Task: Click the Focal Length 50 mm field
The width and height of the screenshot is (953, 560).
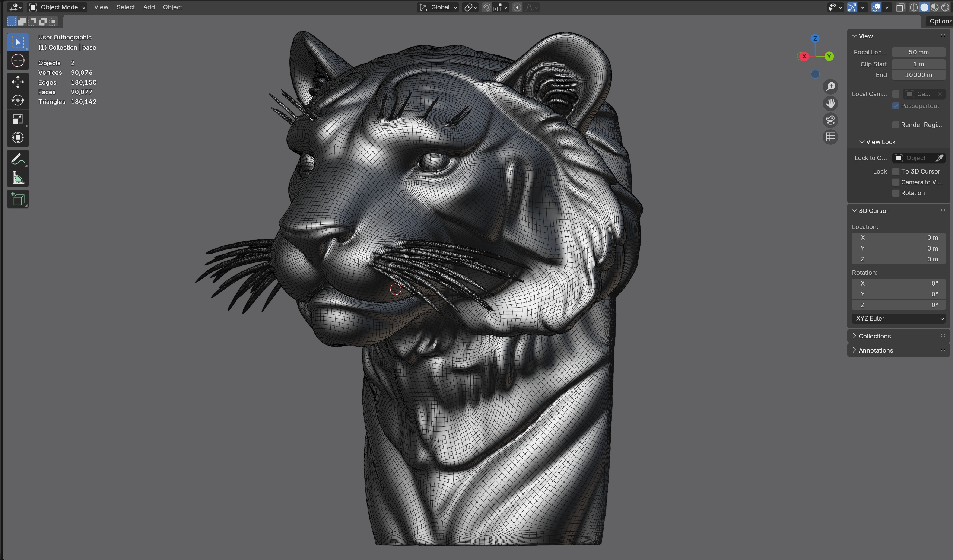Action: click(918, 52)
